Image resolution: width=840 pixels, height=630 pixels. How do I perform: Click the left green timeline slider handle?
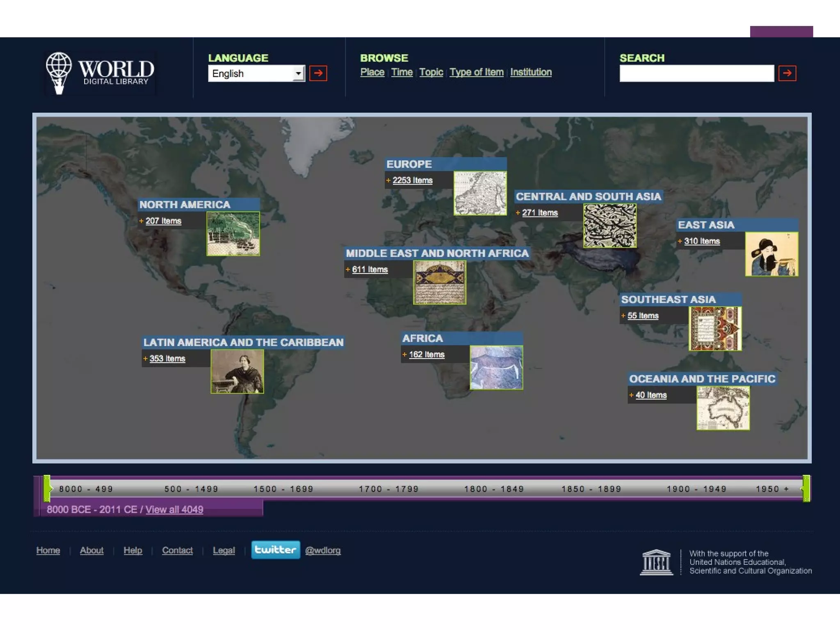tap(47, 488)
